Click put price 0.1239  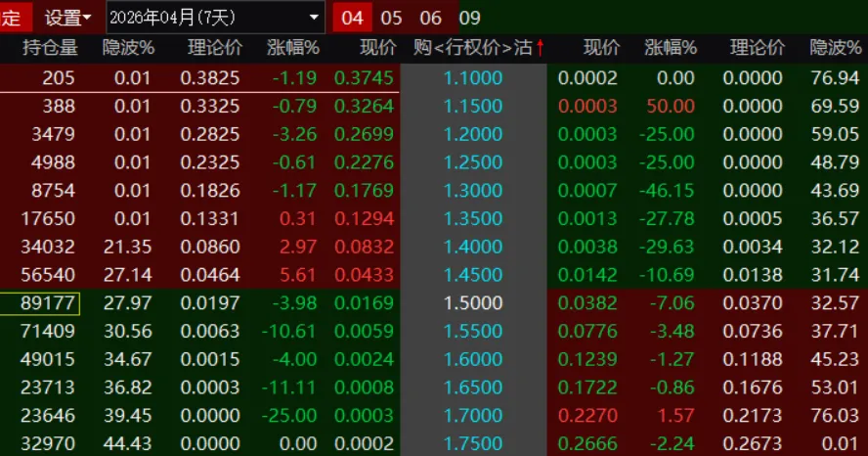click(587, 359)
